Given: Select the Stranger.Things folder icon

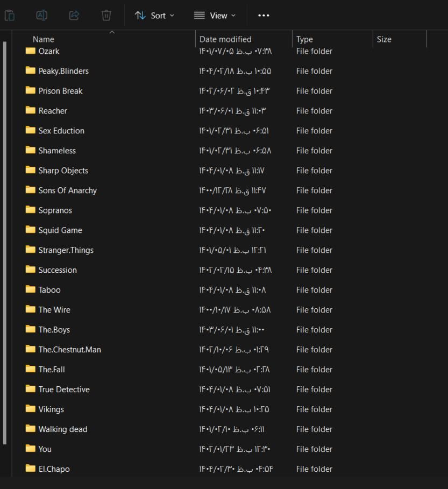Looking at the screenshot, I should point(30,250).
